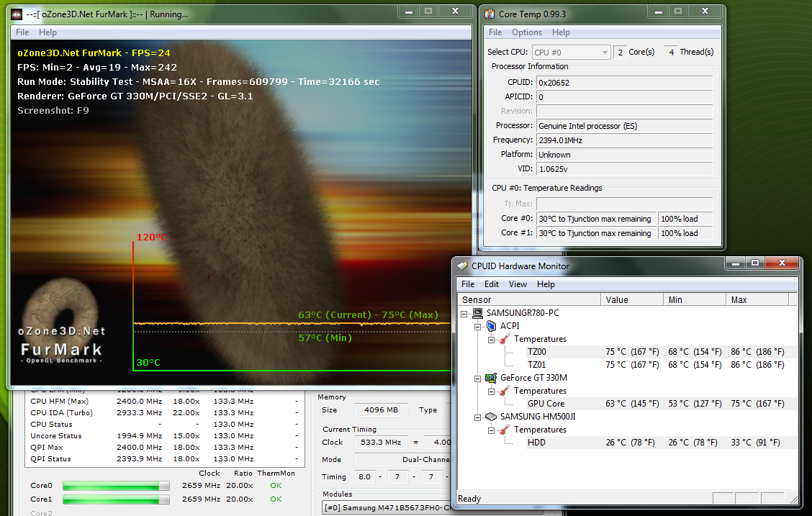Collapse ACPI Temperatures node

click(x=491, y=340)
